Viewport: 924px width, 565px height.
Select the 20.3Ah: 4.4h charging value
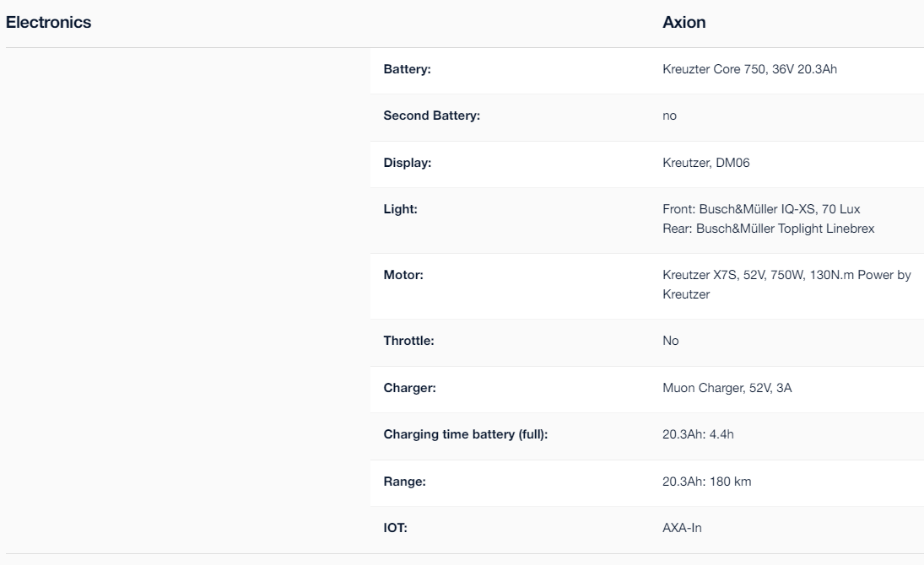tap(698, 435)
